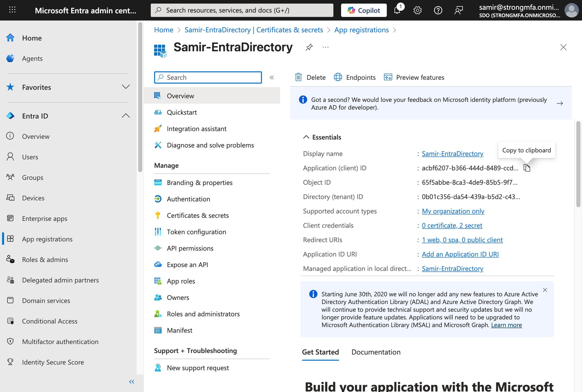Delete the app registration
Screen dimensions: 582x392
(x=310, y=77)
